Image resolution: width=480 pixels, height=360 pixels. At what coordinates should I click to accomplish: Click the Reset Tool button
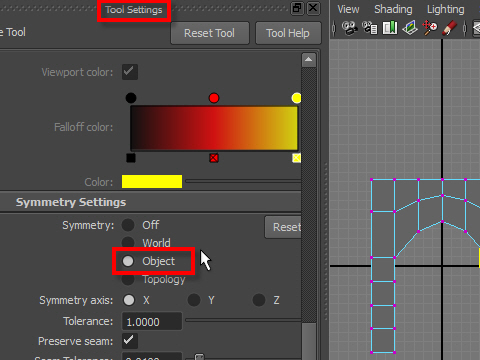pyautogui.click(x=210, y=33)
